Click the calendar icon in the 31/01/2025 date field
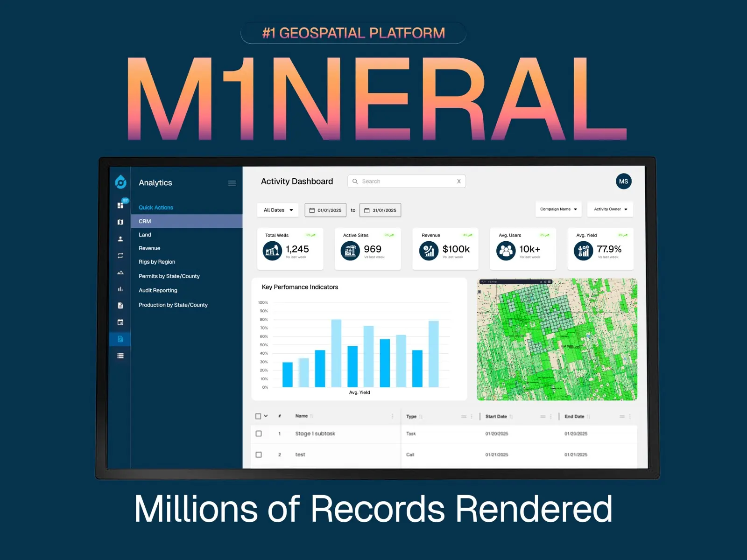Screen dimensions: 747x560 click(x=367, y=210)
